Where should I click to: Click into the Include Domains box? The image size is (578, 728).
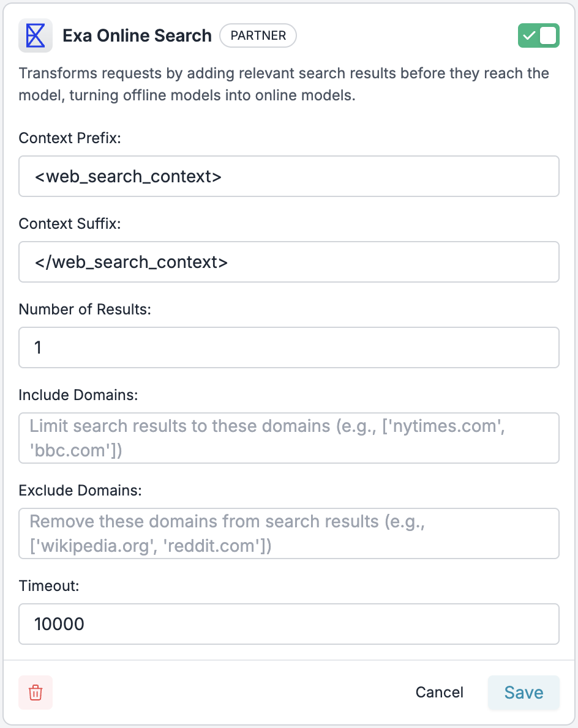288,438
